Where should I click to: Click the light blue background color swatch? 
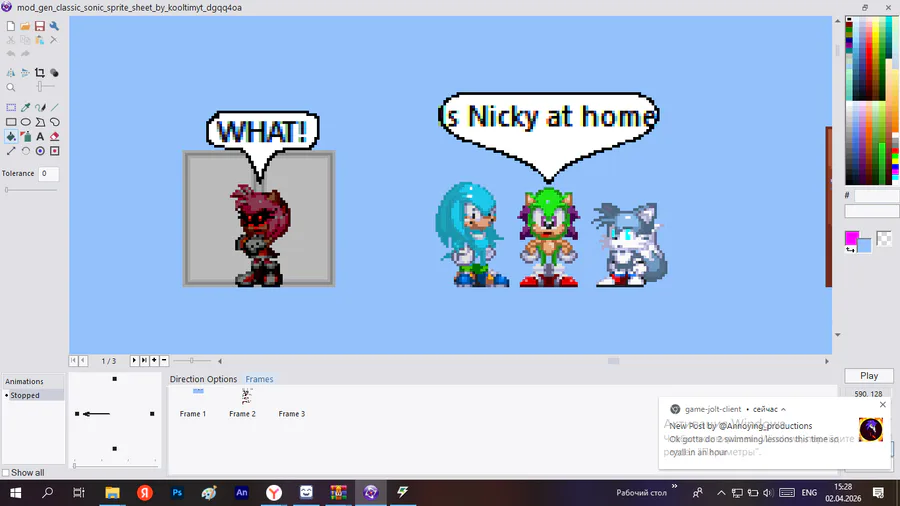pyautogui.click(x=865, y=246)
